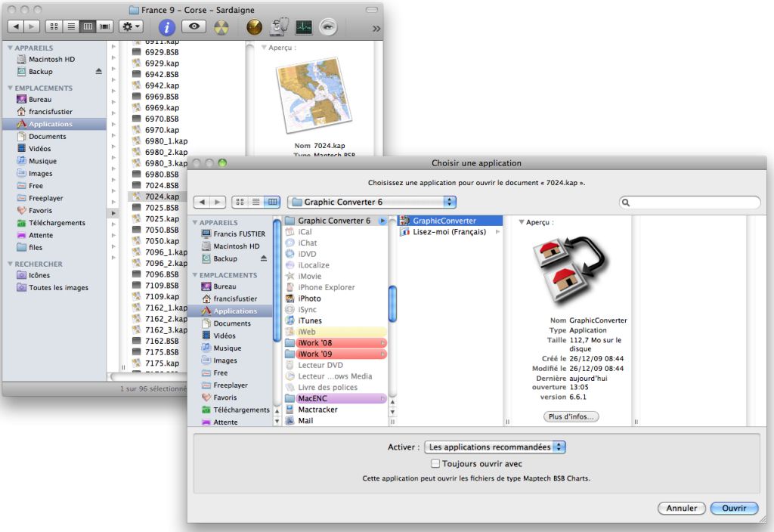Switch Finder window to icon view
This screenshot has height=532, width=774.
[54, 26]
